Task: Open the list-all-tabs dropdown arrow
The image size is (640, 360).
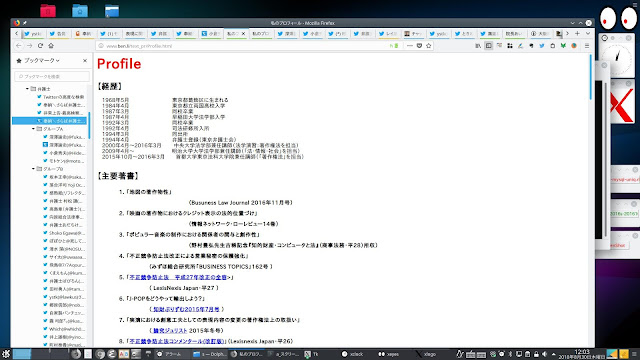Action: [588, 33]
